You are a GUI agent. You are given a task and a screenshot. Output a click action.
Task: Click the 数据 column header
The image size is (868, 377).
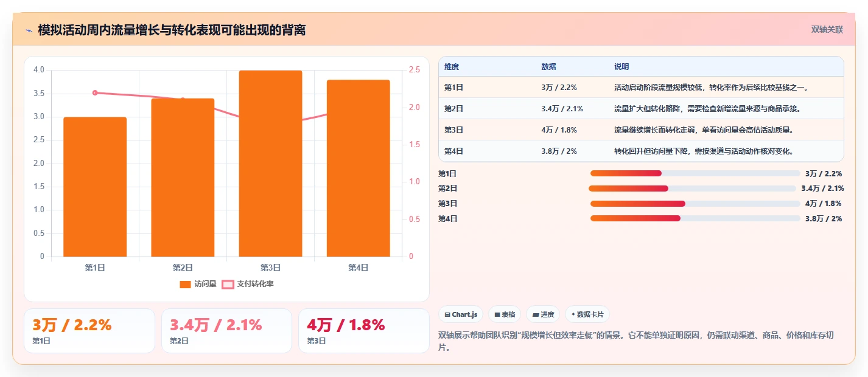pyautogui.click(x=548, y=67)
